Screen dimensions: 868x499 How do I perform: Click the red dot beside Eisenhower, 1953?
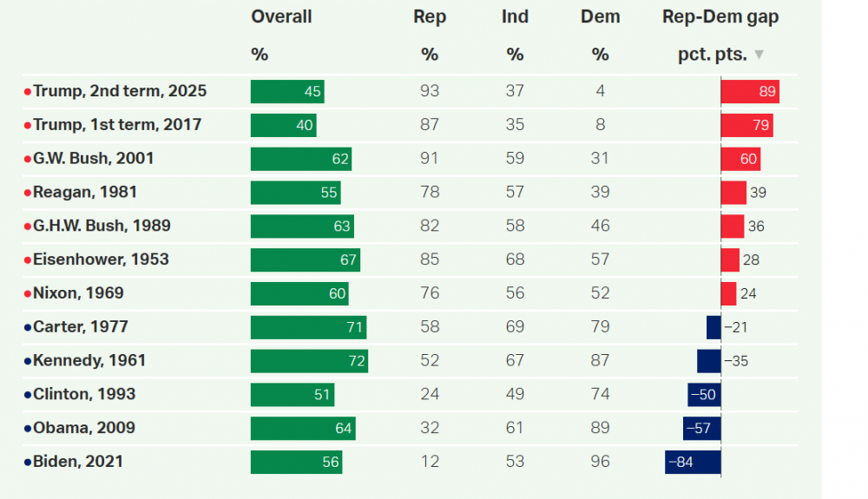28,259
